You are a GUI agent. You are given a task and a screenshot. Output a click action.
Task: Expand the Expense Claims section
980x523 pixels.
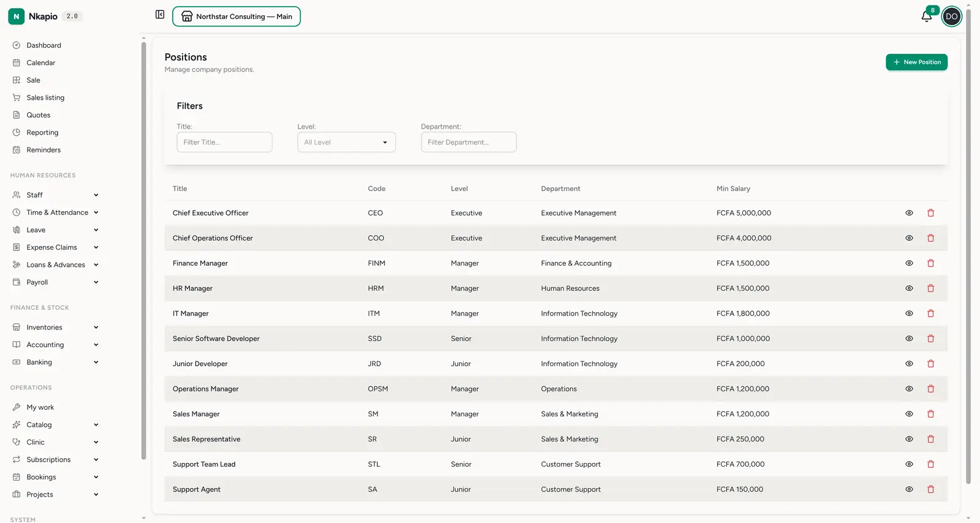[55, 247]
